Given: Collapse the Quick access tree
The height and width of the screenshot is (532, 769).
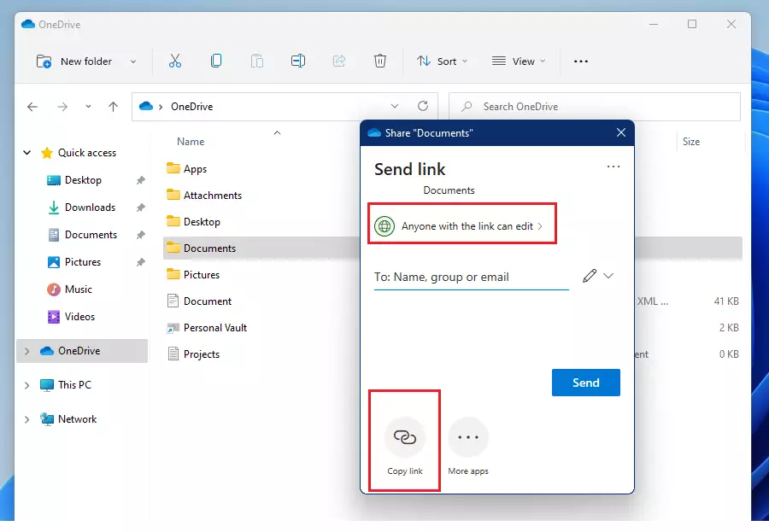Looking at the screenshot, I should point(27,153).
